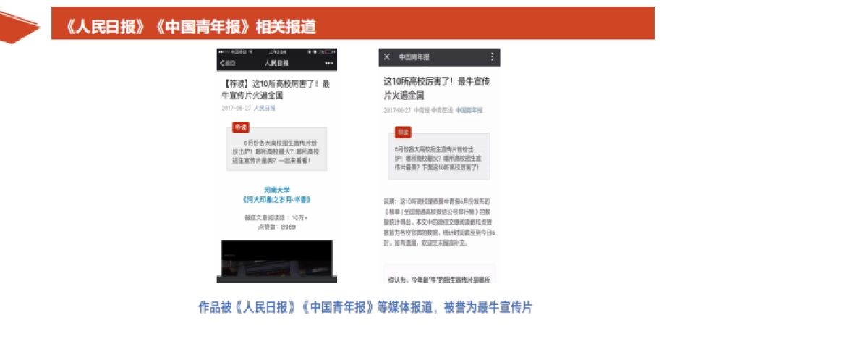The height and width of the screenshot is (339, 868).
Task: Click the date 2017-06-27 in the 人民日报 article
Action: coord(236,108)
